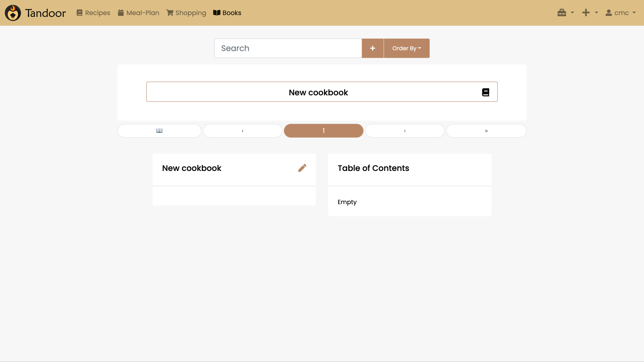Go to pagination page 1
644x362 pixels.
[x=323, y=131]
